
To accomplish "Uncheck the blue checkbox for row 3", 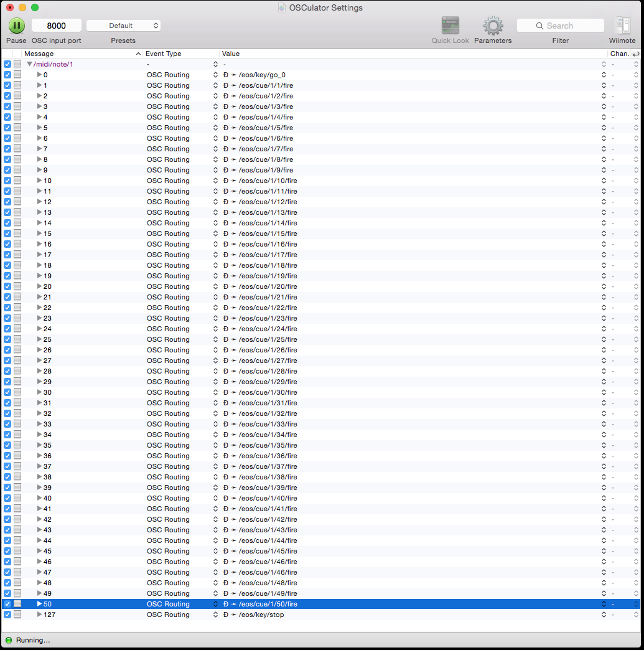I will [7, 106].
